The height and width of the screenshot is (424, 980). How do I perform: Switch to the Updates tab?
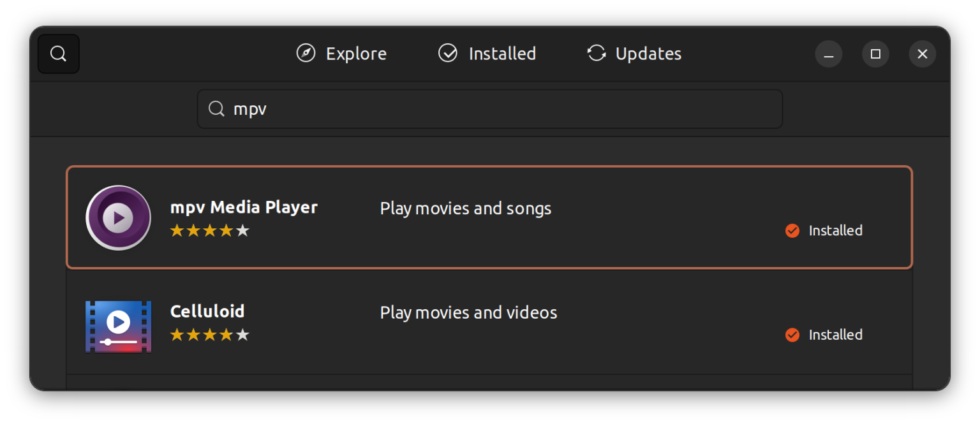click(633, 54)
